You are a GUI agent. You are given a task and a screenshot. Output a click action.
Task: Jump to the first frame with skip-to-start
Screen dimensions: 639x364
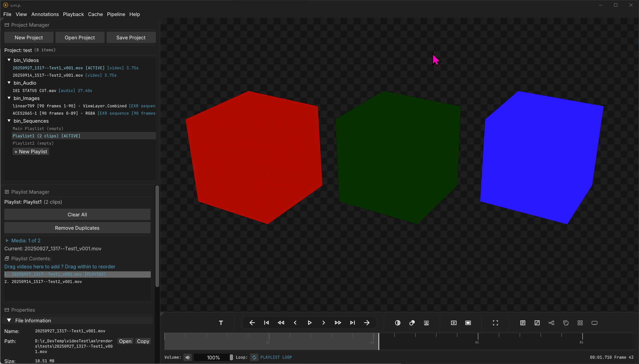(266, 323)
